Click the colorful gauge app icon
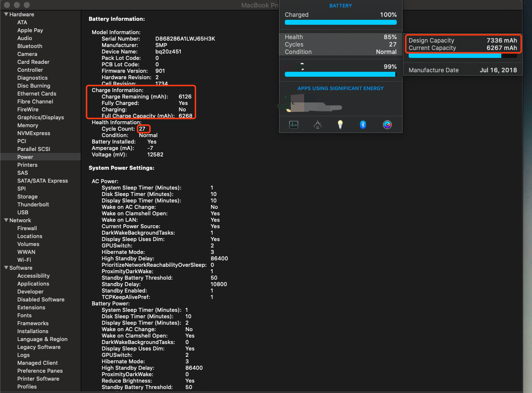Image resolution: width=532 pixels, height=393 pixels. tap(387, 125)
